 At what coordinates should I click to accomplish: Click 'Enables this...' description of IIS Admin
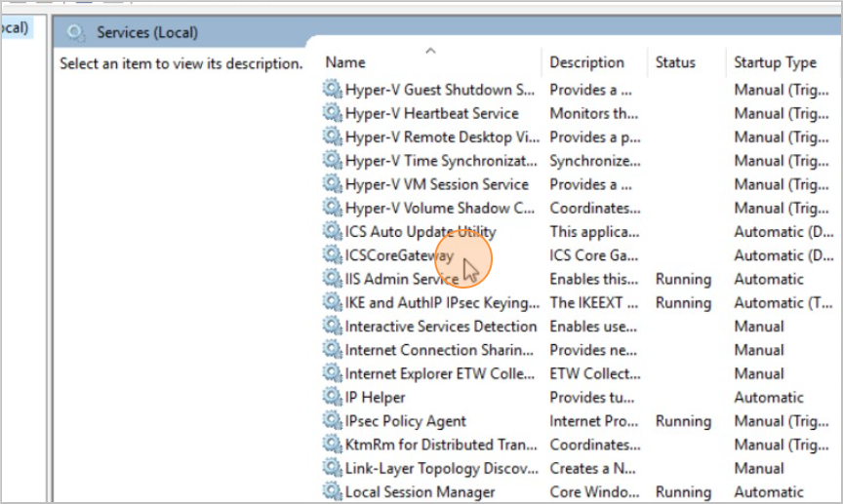pyautogui.click(x=593, y=279)
